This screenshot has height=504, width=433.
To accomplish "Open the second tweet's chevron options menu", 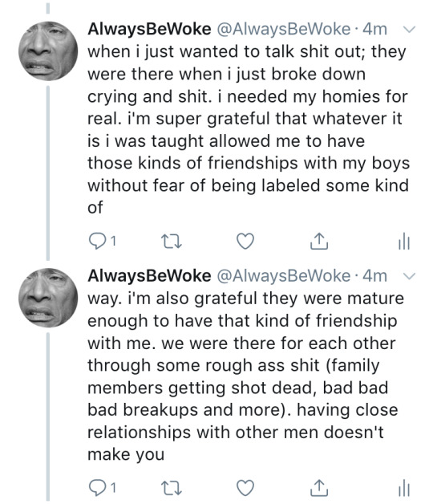I will pyautogui.click(x=409, y=276).
